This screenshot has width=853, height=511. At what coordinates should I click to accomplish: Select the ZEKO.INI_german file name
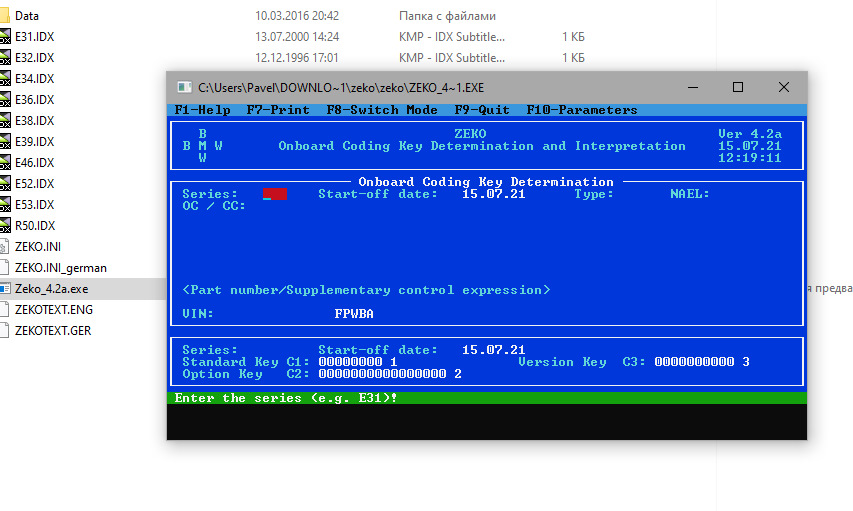(60, 268)
